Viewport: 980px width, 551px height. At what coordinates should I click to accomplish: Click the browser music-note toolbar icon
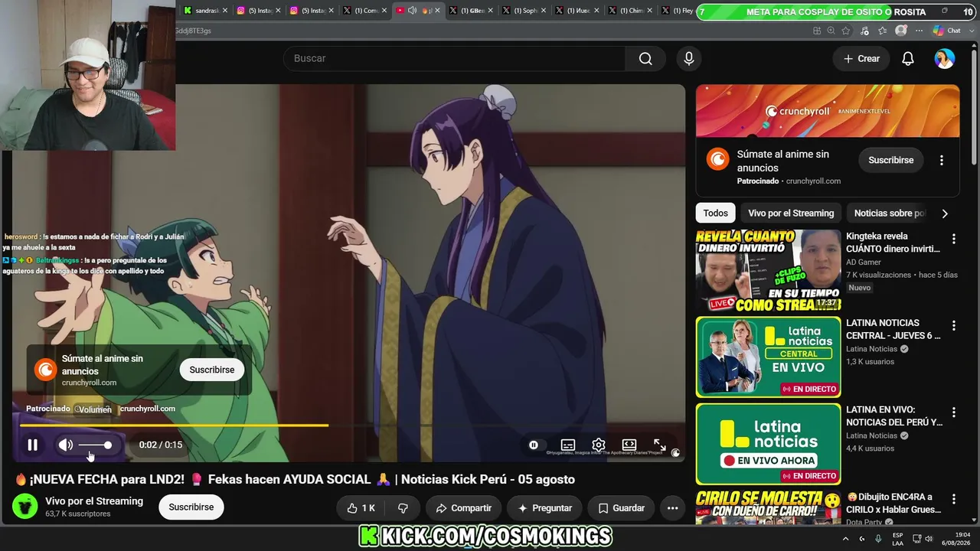click(864, 31)
